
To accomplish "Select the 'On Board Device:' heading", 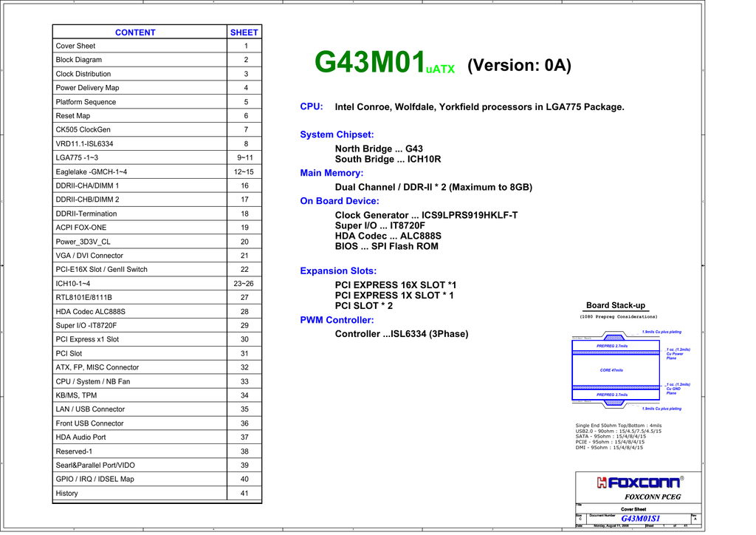I will 340,201.
